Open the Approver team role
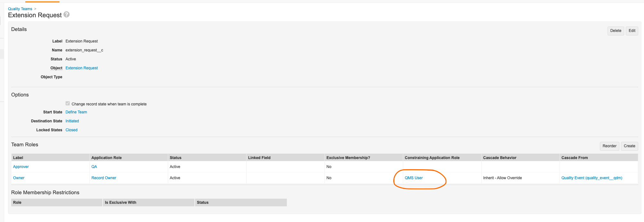 [x=21, y=167]
